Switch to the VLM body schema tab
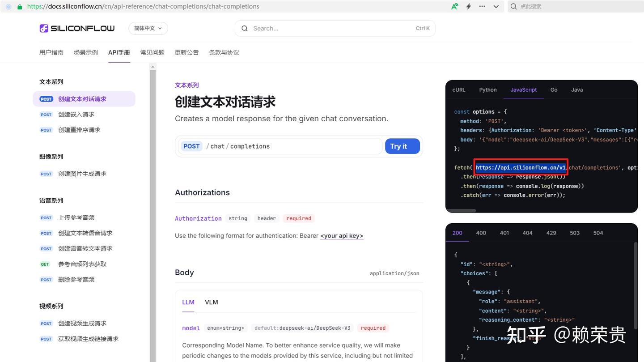 coord(211,302)
